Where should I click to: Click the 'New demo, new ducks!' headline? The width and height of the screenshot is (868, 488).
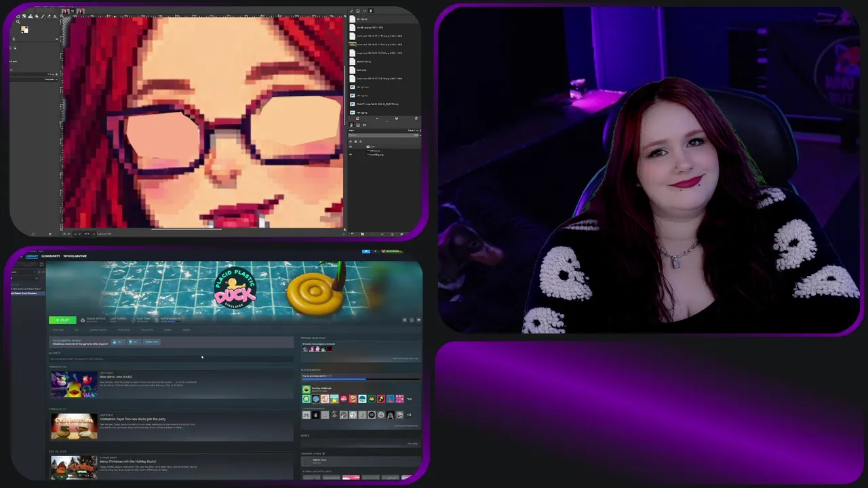pos(116,377)
